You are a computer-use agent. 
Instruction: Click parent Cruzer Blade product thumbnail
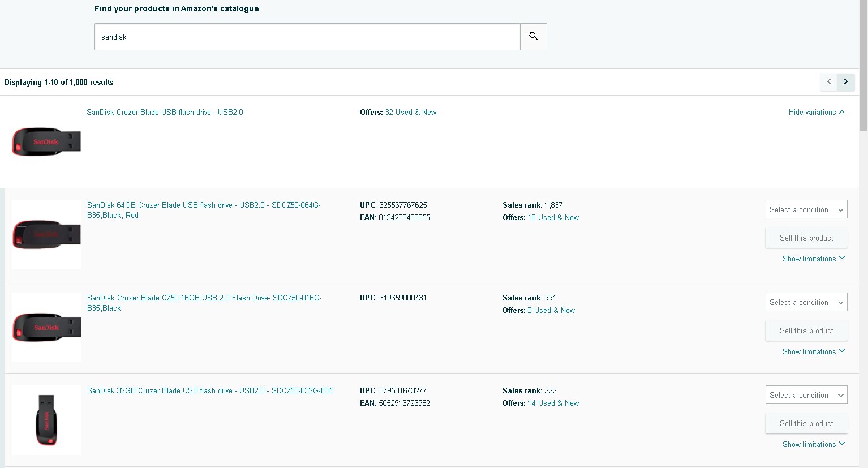(46, 141)
